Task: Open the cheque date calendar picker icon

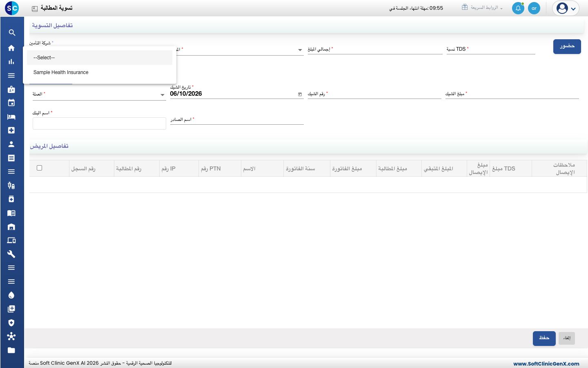Action: (x=300, y=94)
